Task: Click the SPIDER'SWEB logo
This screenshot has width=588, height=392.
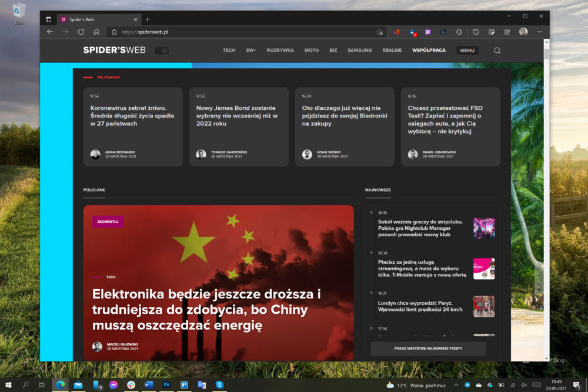Action: pos(115,50)
